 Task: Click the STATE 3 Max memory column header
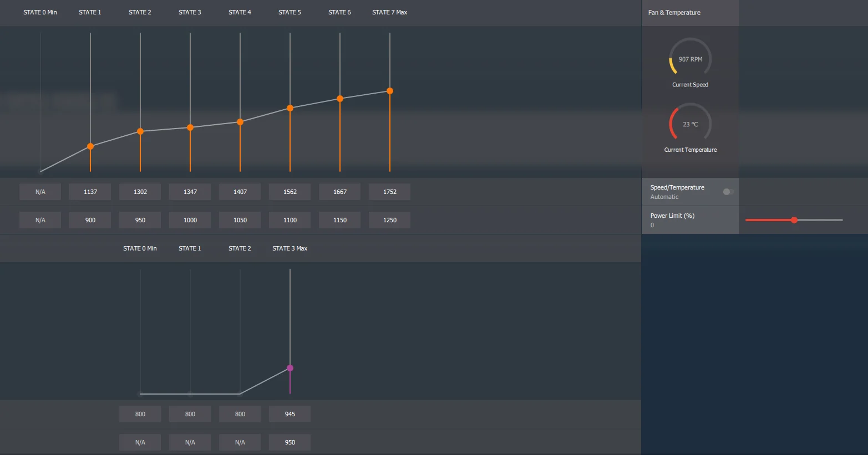pos(290,248)
